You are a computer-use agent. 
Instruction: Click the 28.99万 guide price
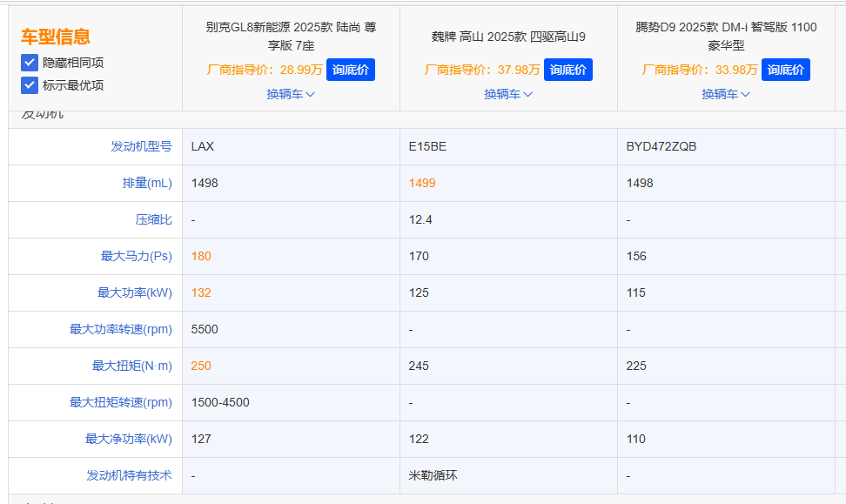click(x=301, y=70)
